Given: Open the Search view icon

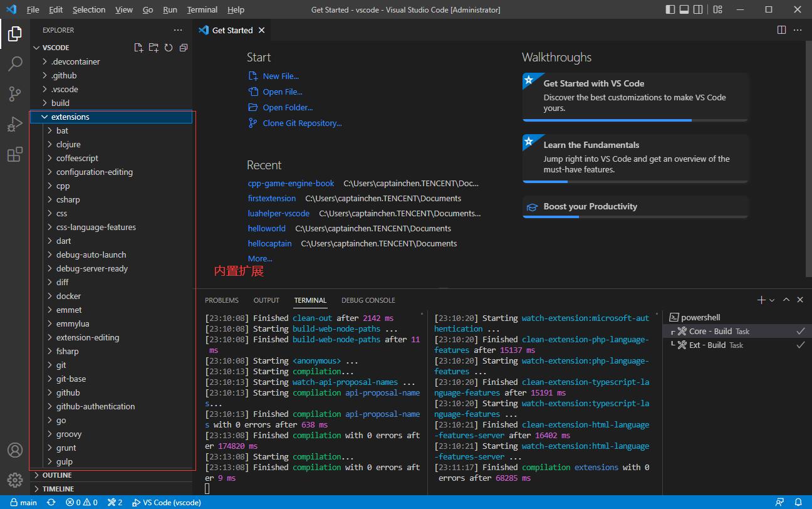Looking at the screenshot, I should (x=15, y=64).
